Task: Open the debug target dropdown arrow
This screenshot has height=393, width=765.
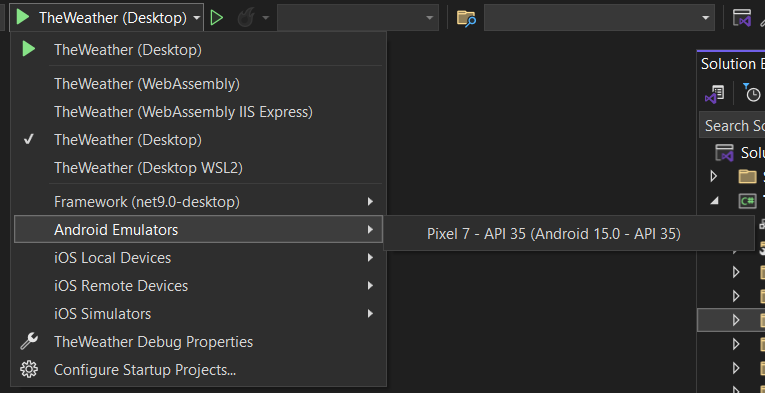Action: pyautogui.click(x=197, y=18)
